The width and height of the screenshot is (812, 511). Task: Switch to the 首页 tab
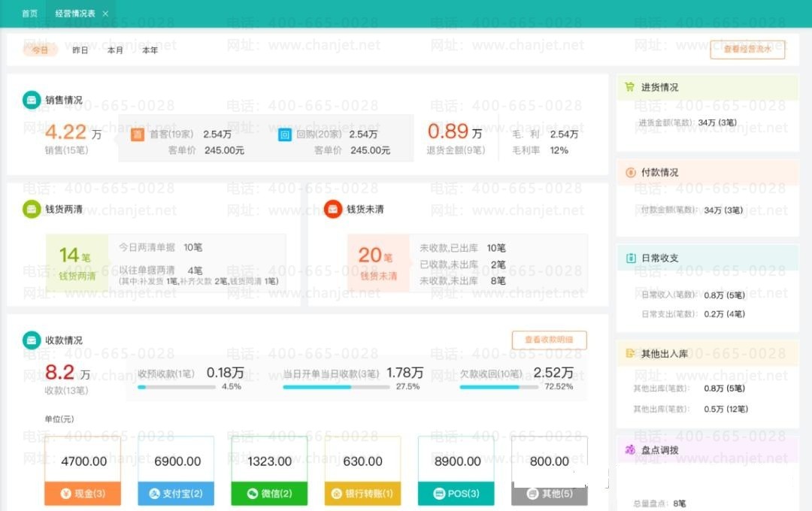click(29, 14)
